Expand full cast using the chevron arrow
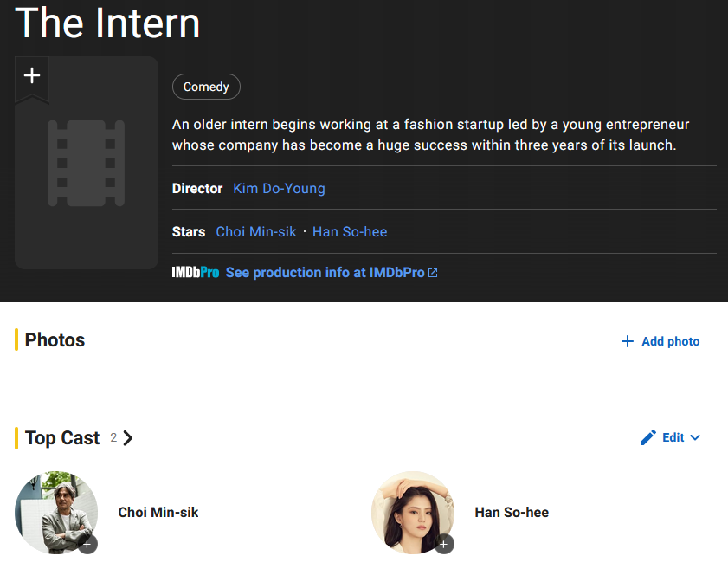 tap(127, 438)
